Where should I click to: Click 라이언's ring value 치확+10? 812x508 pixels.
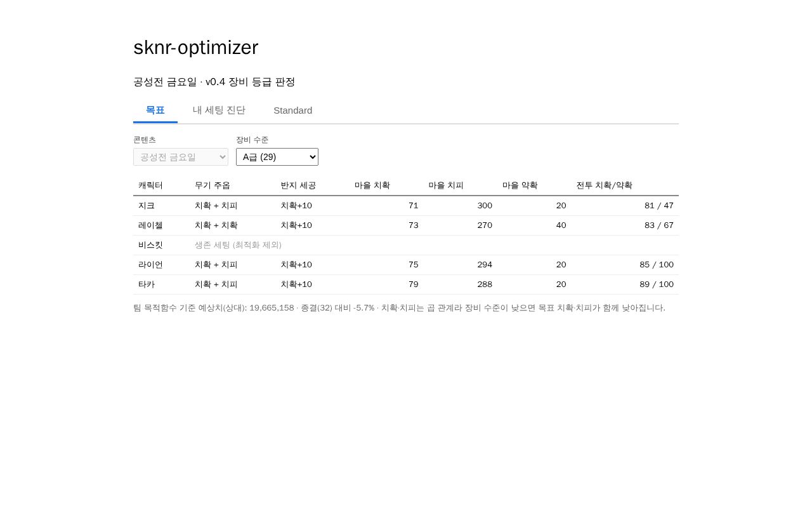[296, 265]
